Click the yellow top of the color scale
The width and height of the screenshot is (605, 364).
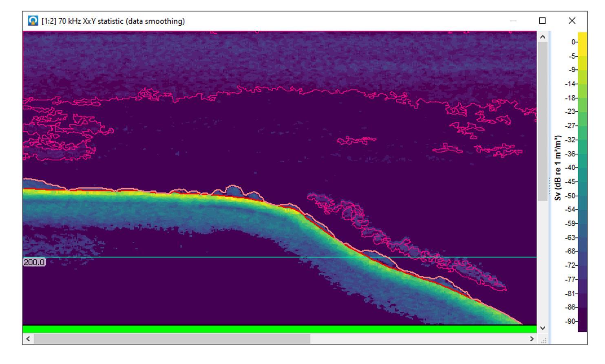(583, 39)
